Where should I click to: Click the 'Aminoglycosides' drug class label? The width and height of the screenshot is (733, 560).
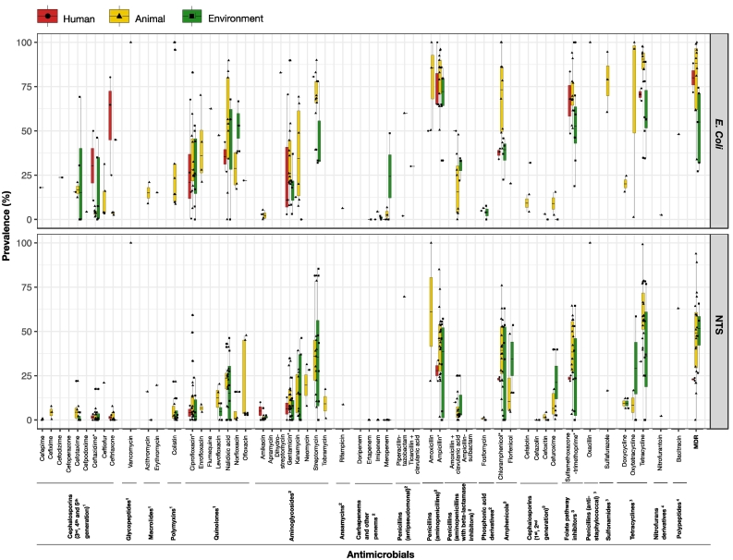(291, 516)
